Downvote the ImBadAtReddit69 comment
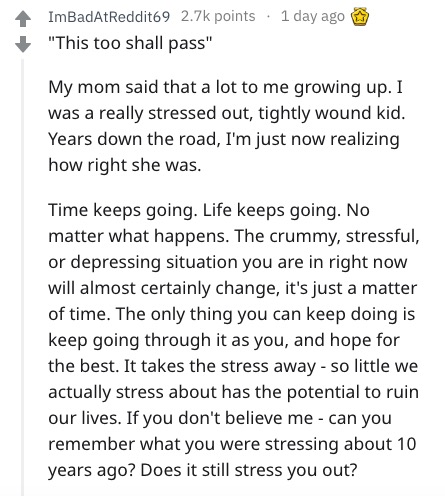The width and height of the screenshot is (445, 496). (23, 44)
